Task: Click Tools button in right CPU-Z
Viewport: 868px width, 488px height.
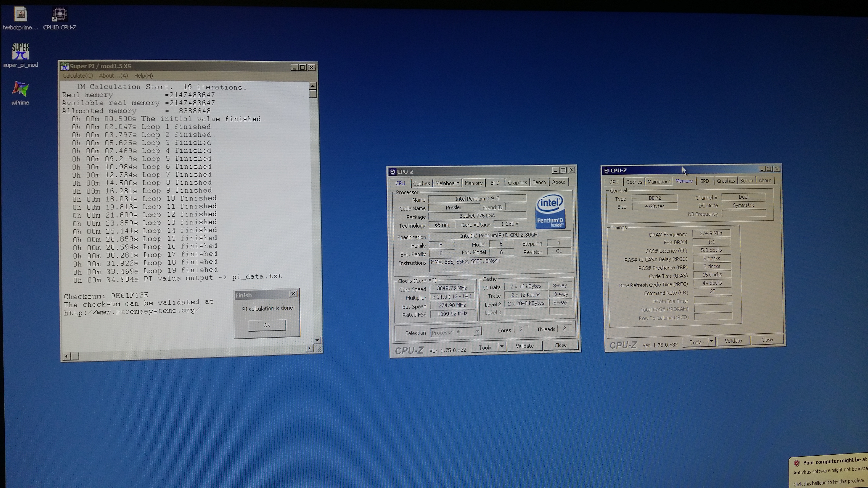Action: point(696,342)
